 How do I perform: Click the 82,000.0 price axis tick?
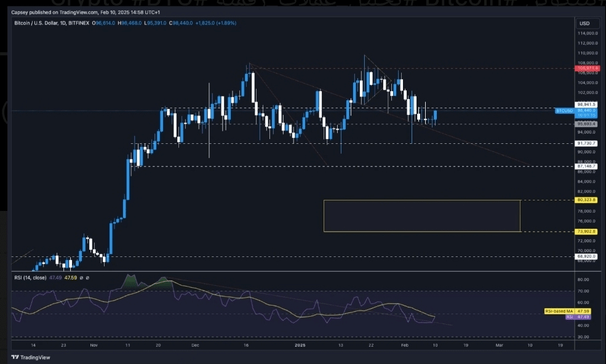click(588, 192)
